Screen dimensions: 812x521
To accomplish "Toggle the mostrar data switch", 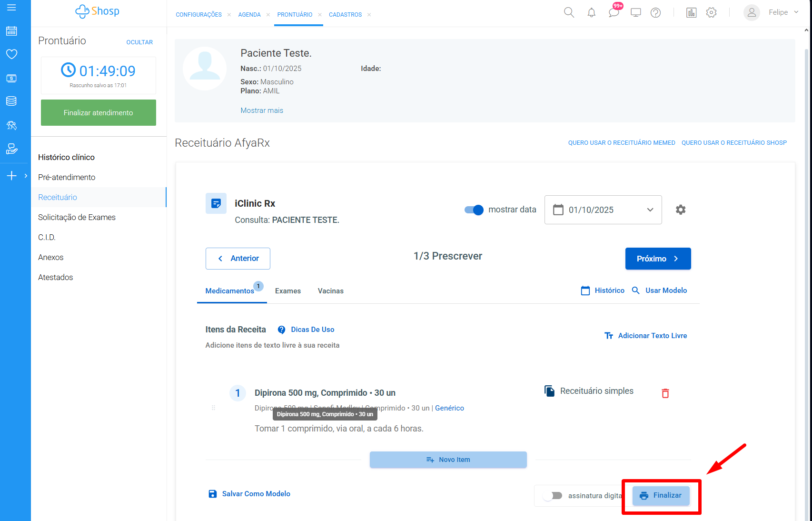I will click(474, 210).
